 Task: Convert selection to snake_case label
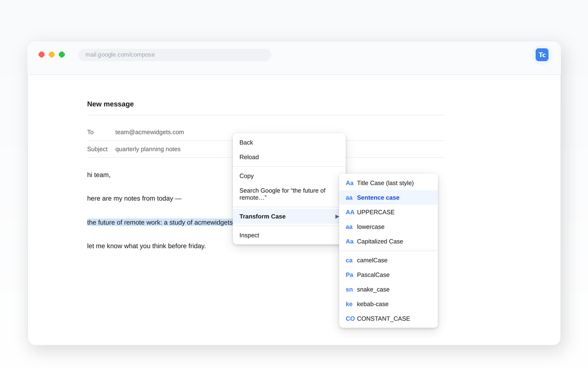(373, 290)
